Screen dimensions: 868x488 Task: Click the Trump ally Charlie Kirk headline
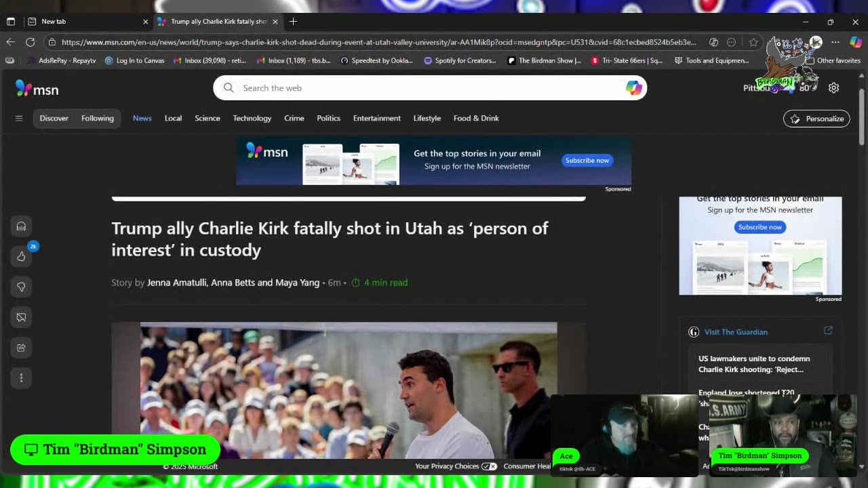pyautogui.click(x=330, y=239)
